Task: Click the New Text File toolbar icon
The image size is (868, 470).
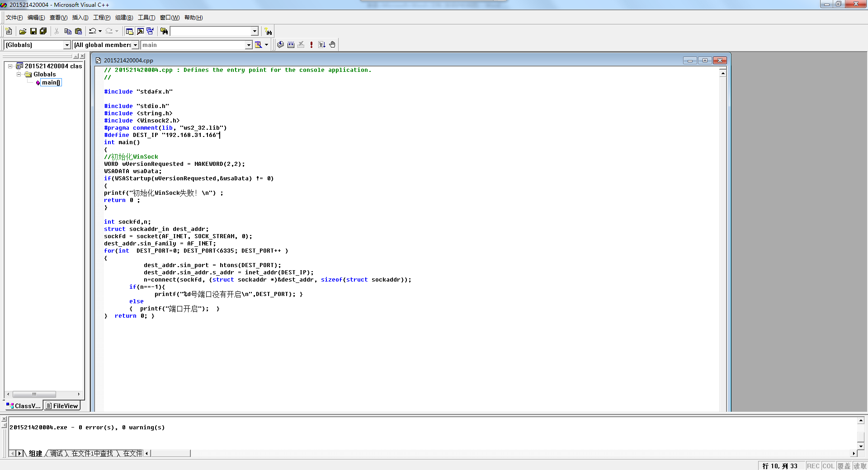Action: (9, 31)
